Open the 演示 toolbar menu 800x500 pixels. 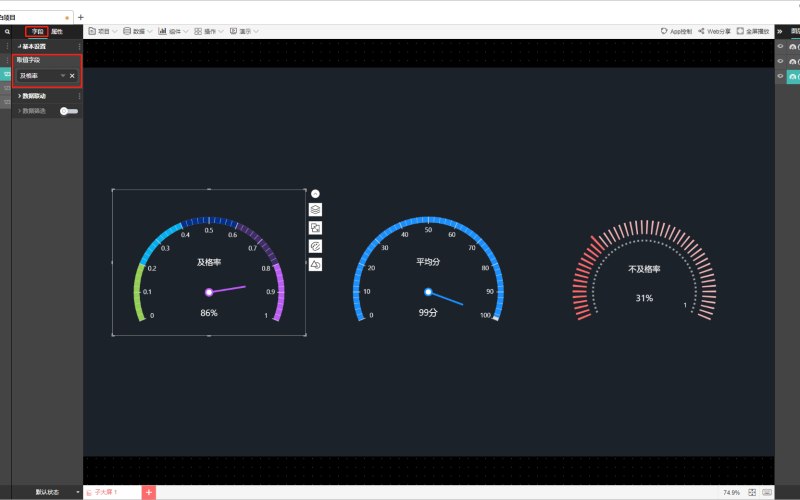point(244,31)
